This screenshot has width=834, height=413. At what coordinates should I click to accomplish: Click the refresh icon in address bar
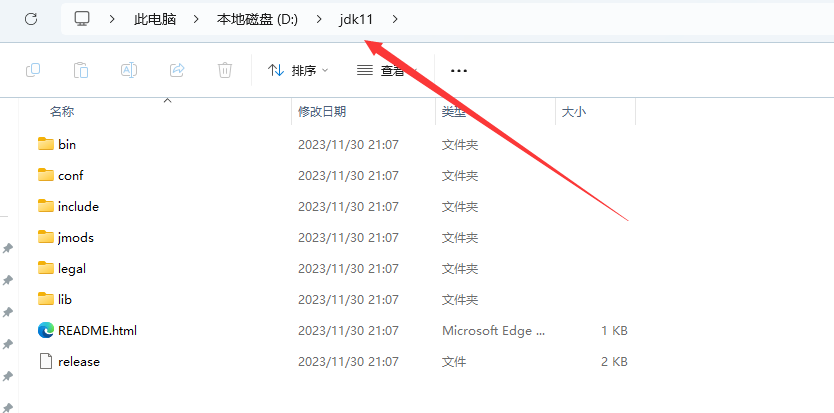[x=31, y=20]
